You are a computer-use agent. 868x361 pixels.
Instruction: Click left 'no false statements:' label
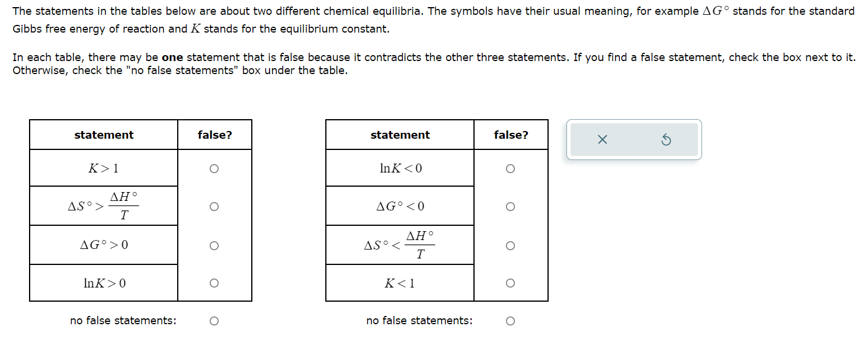(x=123, y=321)
